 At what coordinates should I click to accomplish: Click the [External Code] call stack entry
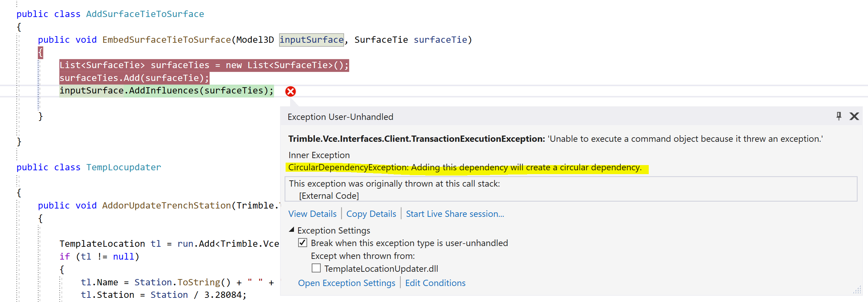[x=329, y=196]
